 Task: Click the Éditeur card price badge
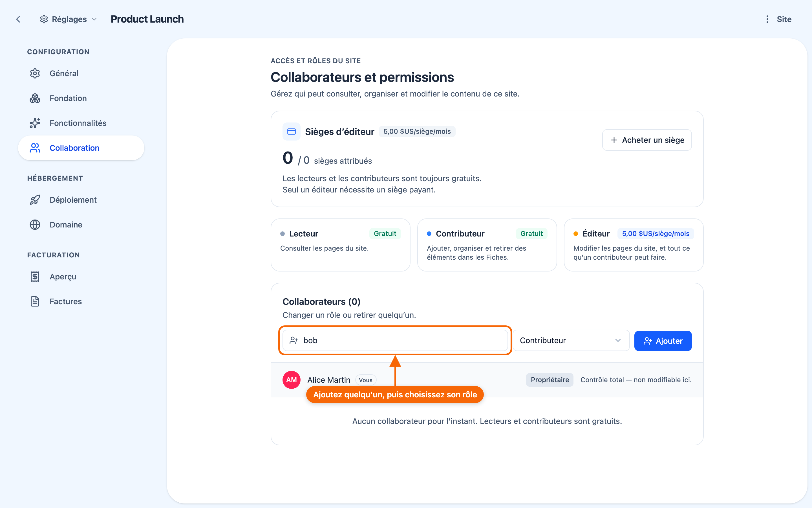(656, 233)
